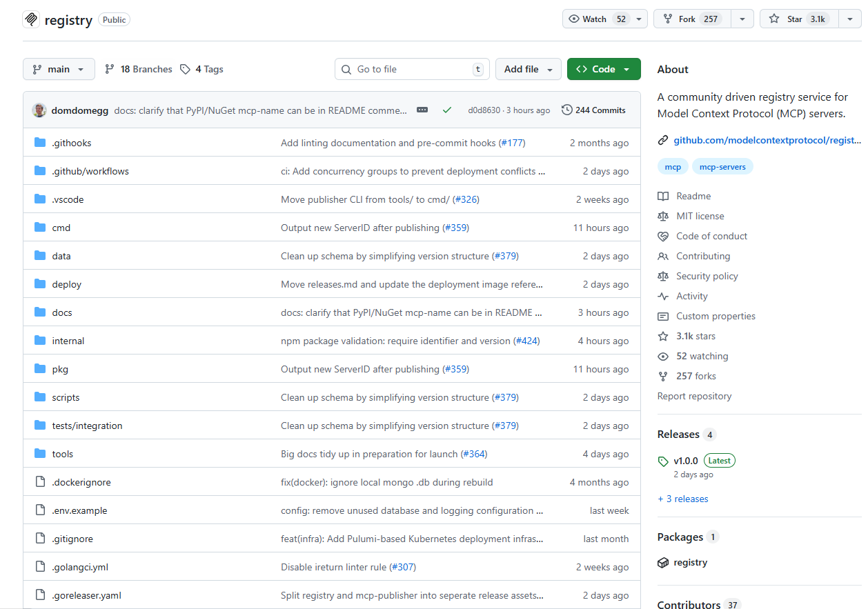The width and height of the screenshot is (868, 609).
Task: Open the Watch notifications dropdown arrow
Action: tap(639, 19)
